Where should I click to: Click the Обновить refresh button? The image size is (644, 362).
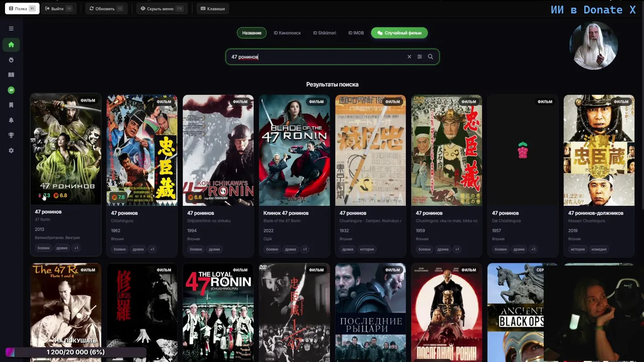pos(106,9)
